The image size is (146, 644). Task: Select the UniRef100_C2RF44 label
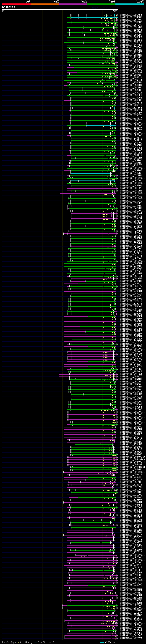coord(131,630)
